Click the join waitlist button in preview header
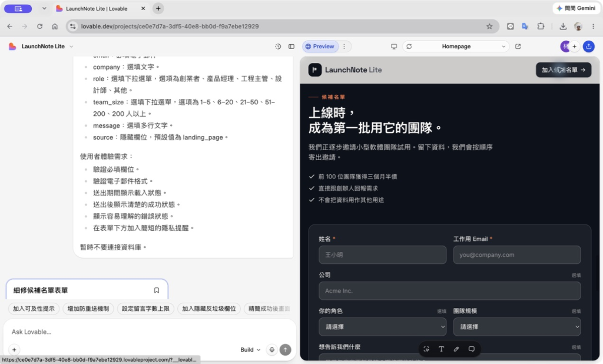The image size is (603, 364). [564, 70]
